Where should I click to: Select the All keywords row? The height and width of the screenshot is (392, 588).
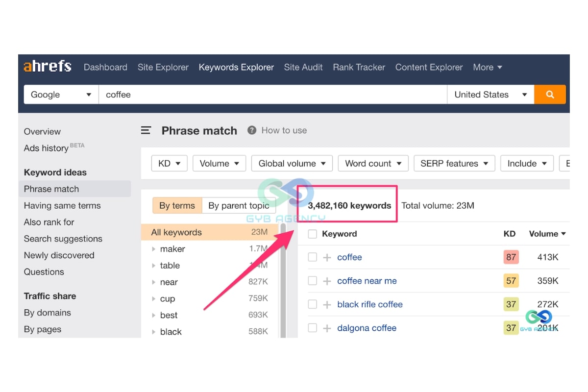tap(209, 232)
